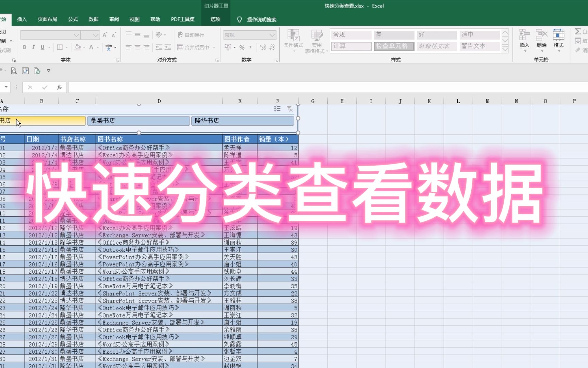Click the decrease font size icon
The image size is (588, 368).
(x=114, y=35)
